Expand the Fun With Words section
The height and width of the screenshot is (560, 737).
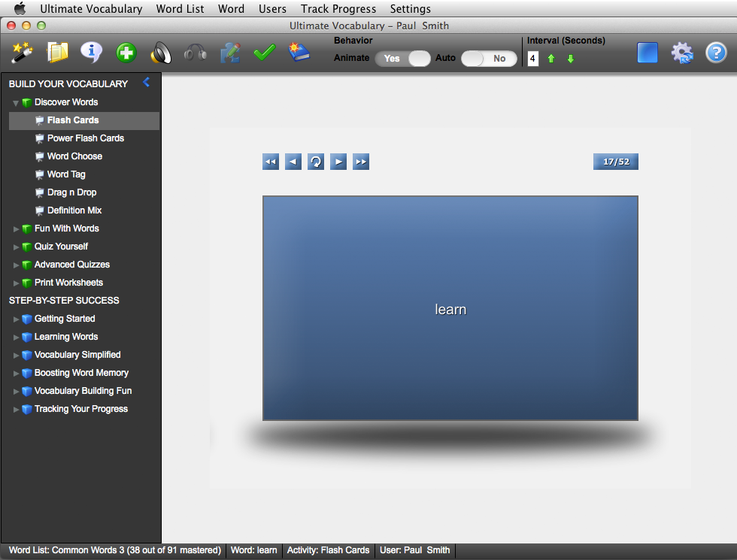coord(17,229)
